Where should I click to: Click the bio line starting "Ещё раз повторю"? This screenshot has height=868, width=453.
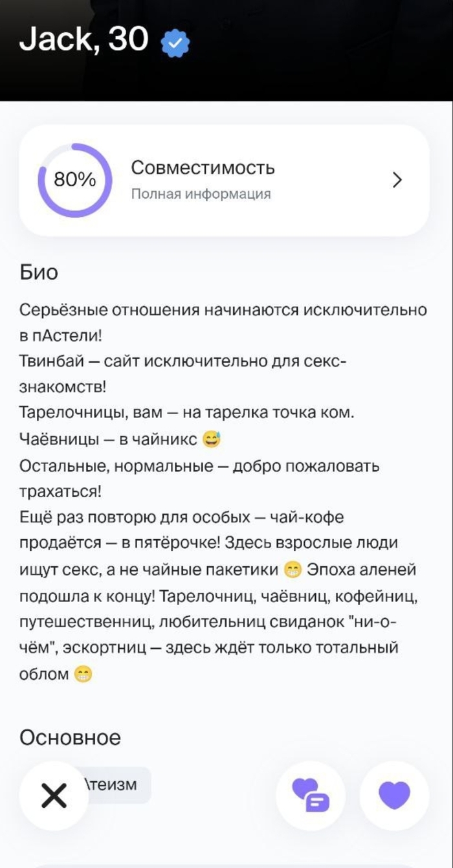[181, 518]
